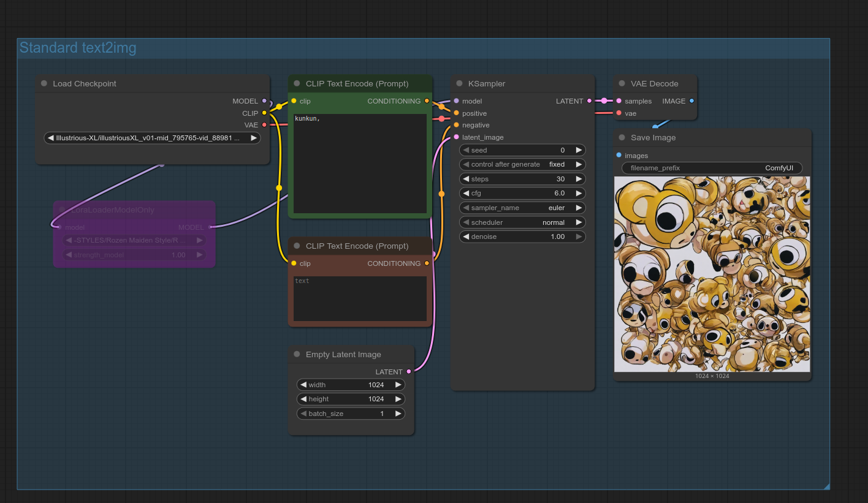The image size is (868, 503).
Task: Click clip input port on brown CLIP Text Encode
Action: (x=294, y=263)
